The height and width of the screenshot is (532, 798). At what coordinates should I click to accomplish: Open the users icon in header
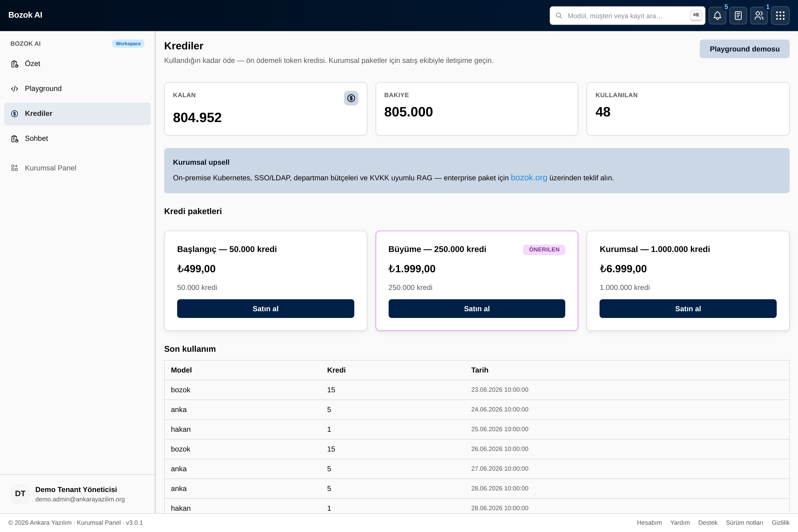759,16
